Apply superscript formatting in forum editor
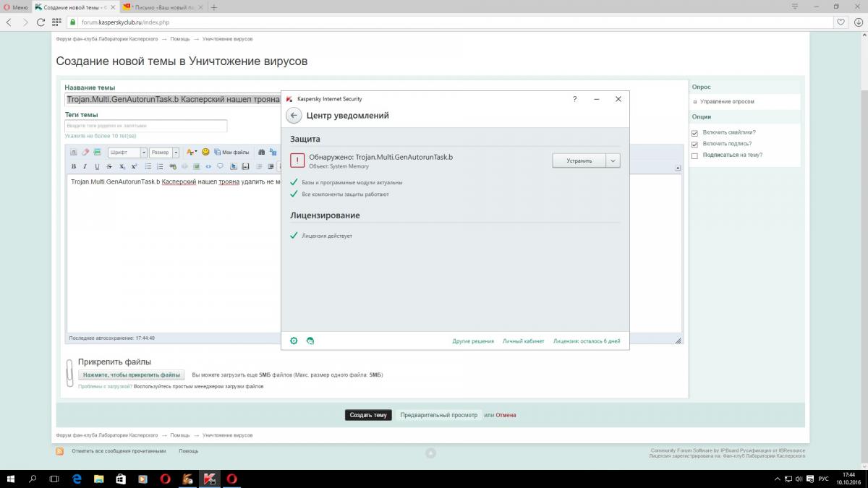 pyautogui.click(x=134, y=166)
